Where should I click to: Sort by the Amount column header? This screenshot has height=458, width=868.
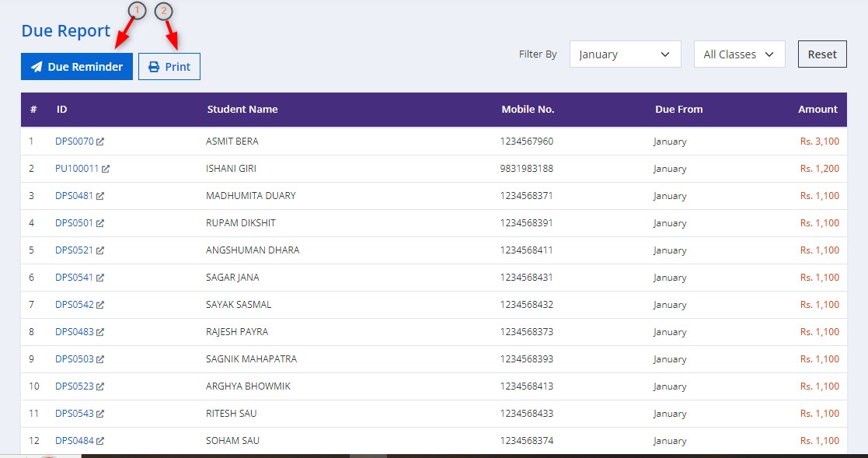817,109
